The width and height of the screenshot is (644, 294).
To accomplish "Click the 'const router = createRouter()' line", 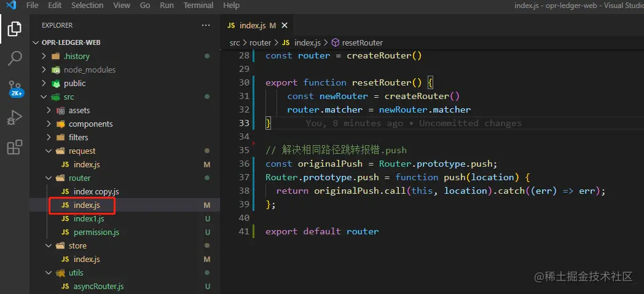I will click(344, 56).
